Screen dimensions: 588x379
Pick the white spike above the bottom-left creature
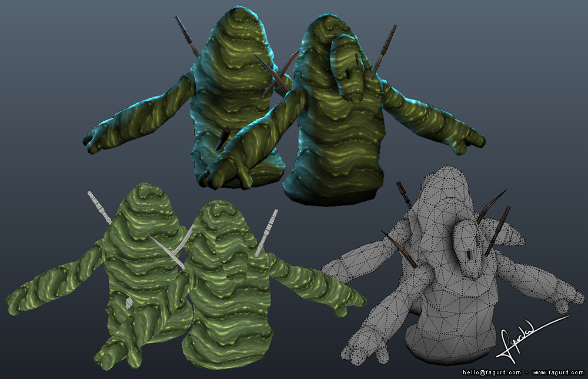pos(99,208)
